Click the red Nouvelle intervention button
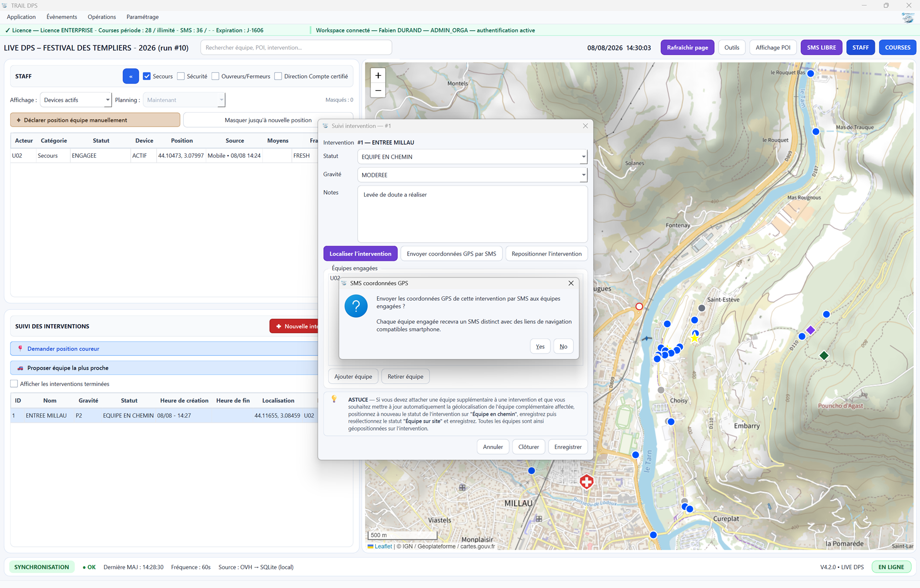Image resolution: width=920 pixels, height=588 pixels. click(294, 326)
